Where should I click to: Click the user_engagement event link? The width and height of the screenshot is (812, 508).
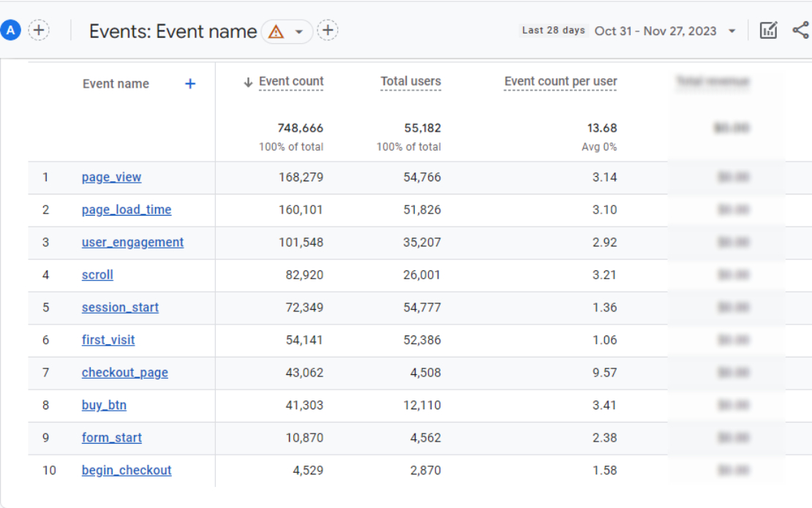[x=132, y=242]
